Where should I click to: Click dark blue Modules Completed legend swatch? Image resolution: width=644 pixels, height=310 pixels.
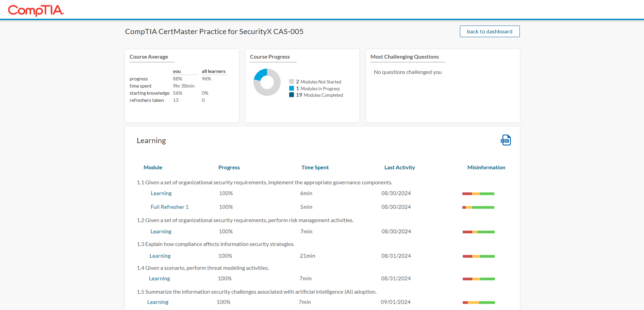(292, 95)
